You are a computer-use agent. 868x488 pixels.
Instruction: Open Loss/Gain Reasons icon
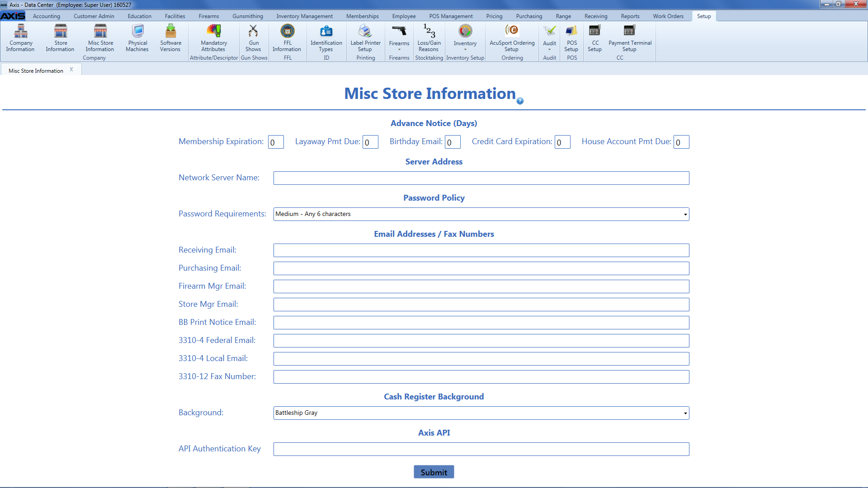pos(429,38)
